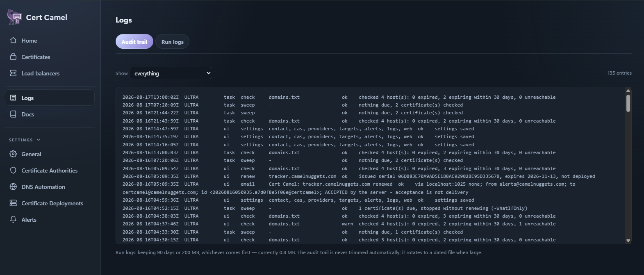Click the General gear icon

13,154
